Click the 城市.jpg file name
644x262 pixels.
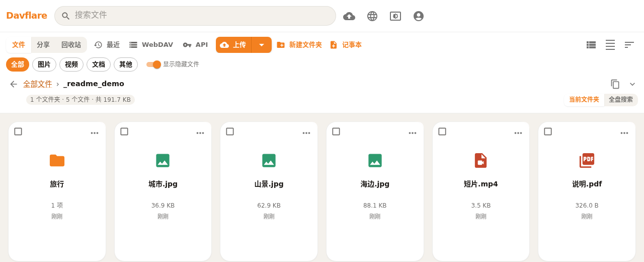[x=163, y=184]
